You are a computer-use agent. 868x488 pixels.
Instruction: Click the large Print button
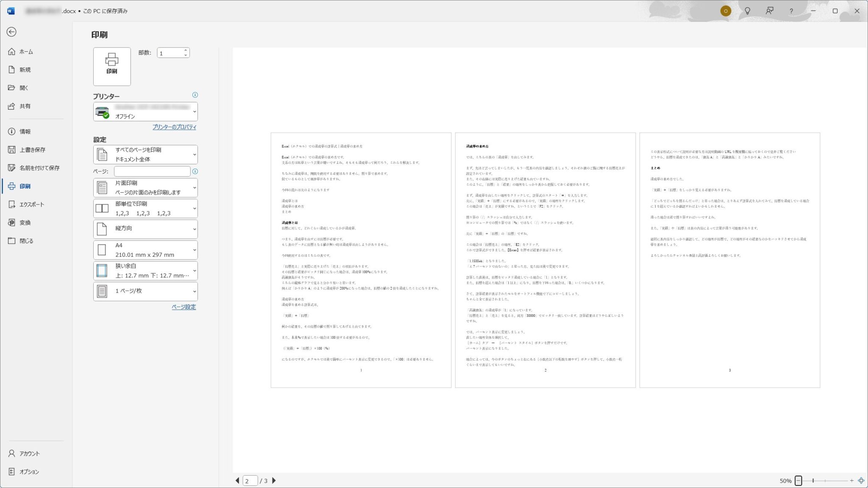112,66
